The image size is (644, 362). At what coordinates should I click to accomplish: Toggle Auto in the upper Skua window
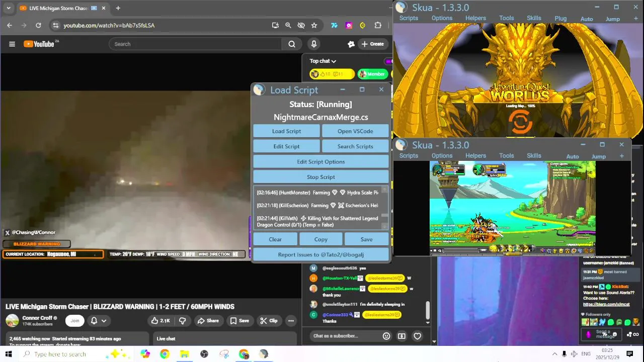coord(587,19)
